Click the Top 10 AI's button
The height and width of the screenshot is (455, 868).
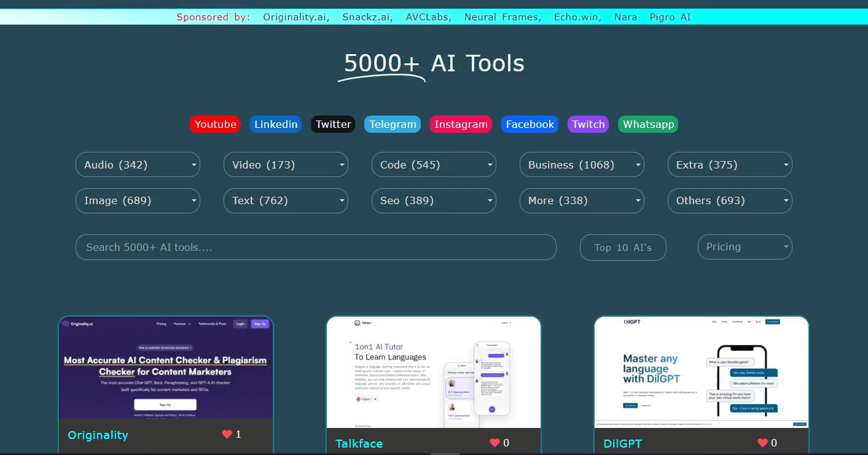pos(623,247)
